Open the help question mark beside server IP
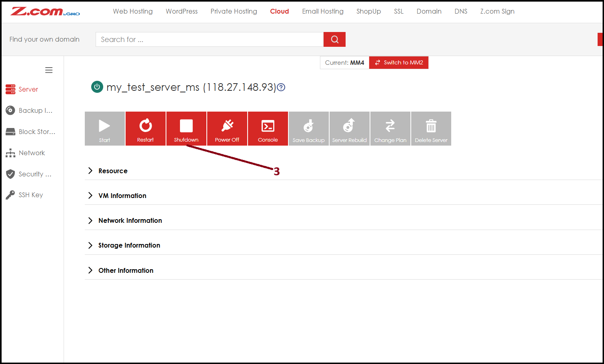The height and width of the screenshot is (364, 604). [x=281, y=87]
